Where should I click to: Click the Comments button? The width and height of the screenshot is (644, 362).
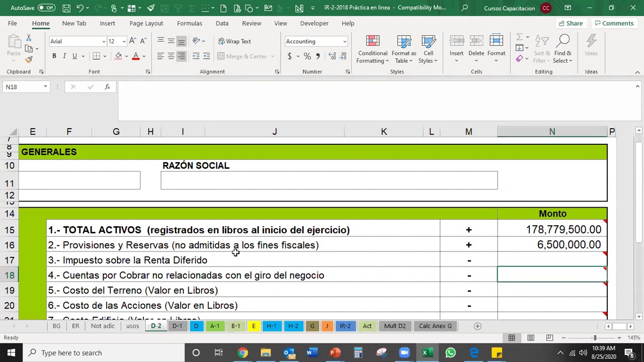(x=614, y=23)
